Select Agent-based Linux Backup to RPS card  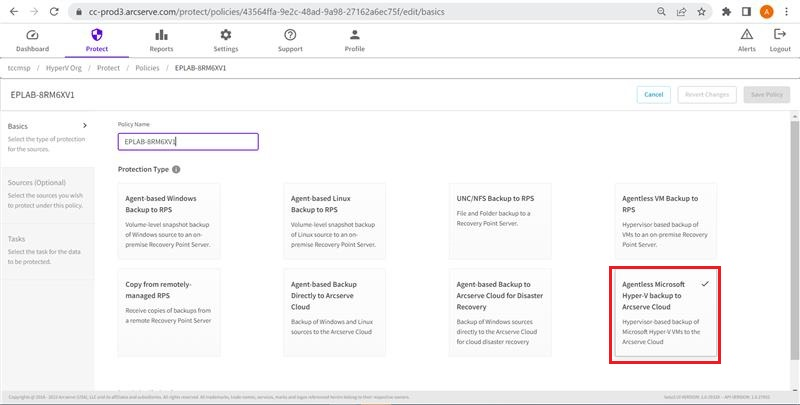coord(335,221)
